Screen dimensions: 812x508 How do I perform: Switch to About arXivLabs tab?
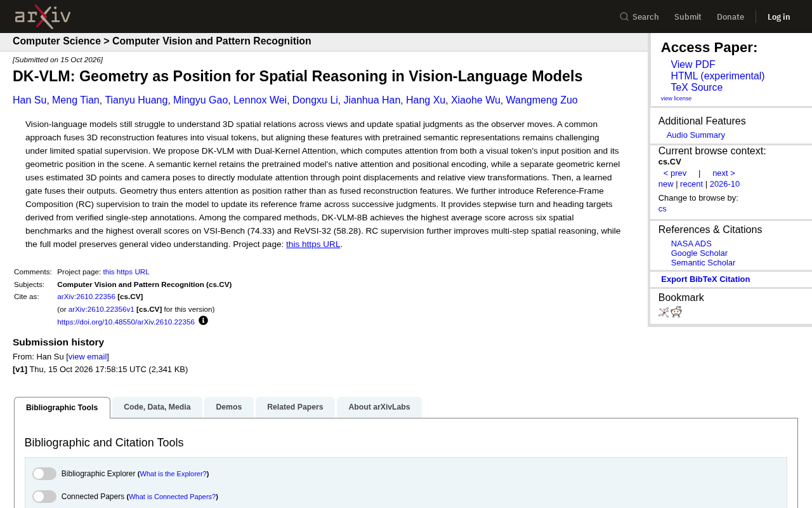379,407
